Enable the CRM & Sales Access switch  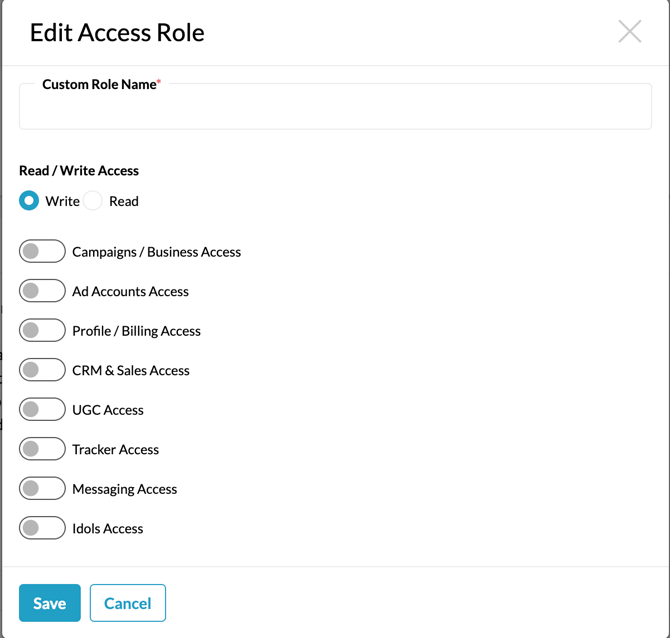[x=42, y=370]
